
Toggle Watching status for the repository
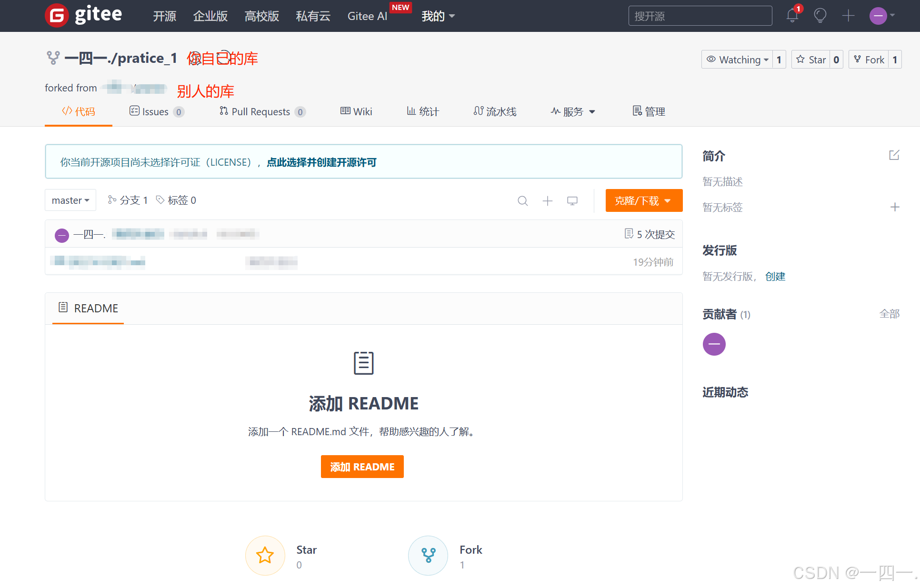pyautogui.click(x=738, y=60)
